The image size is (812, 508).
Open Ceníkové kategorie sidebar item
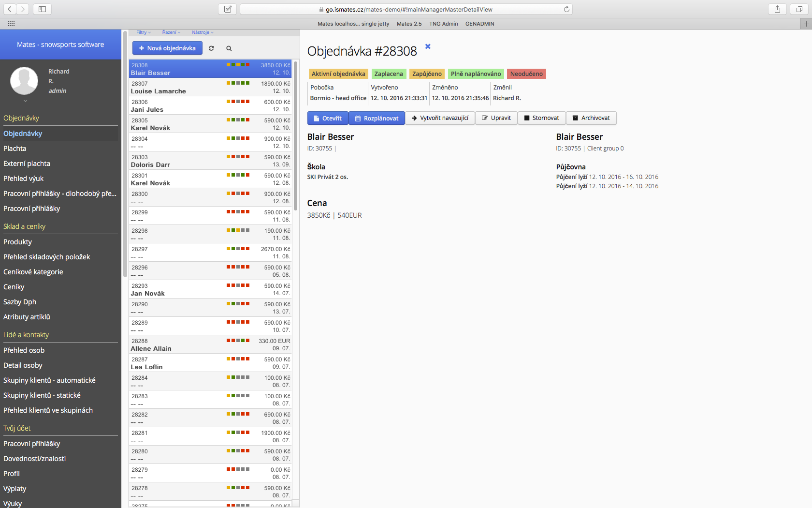[33, 272]
